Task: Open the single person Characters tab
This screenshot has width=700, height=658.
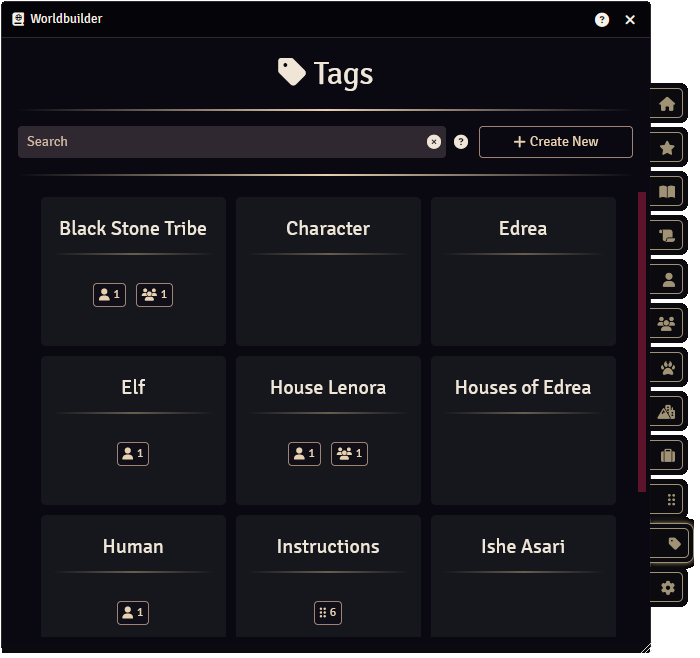Action: coord(667,280)
